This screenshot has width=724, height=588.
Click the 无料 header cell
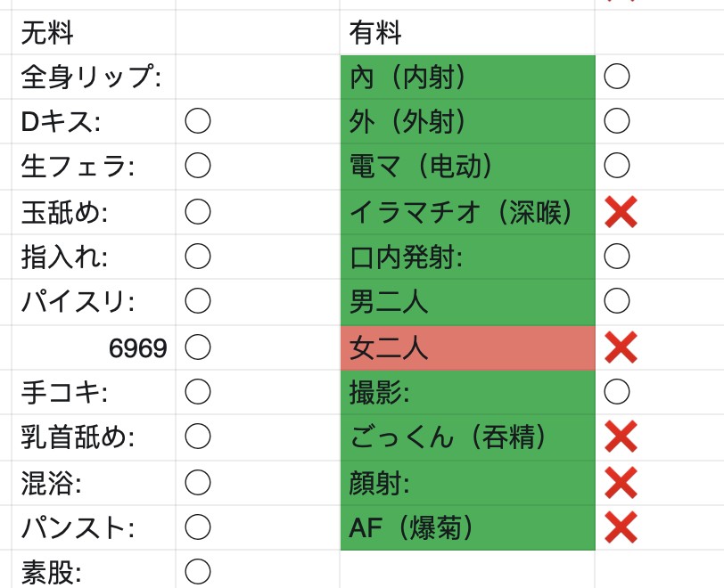coord(94,33)
